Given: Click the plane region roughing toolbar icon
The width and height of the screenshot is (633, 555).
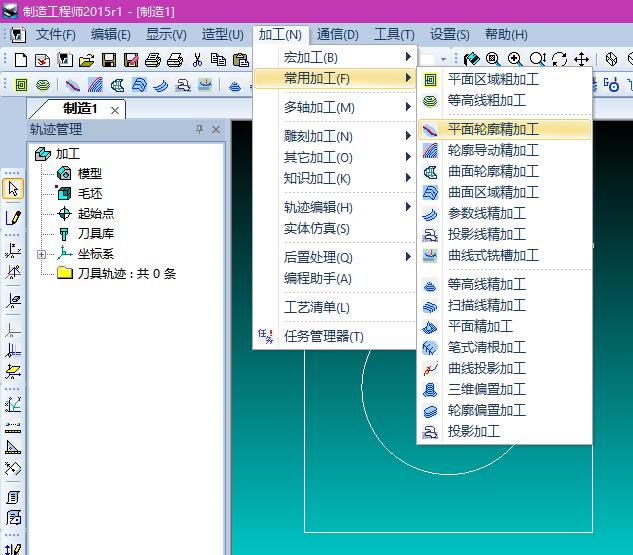Looking at the screenshot, I should click(x=21, y=85).
